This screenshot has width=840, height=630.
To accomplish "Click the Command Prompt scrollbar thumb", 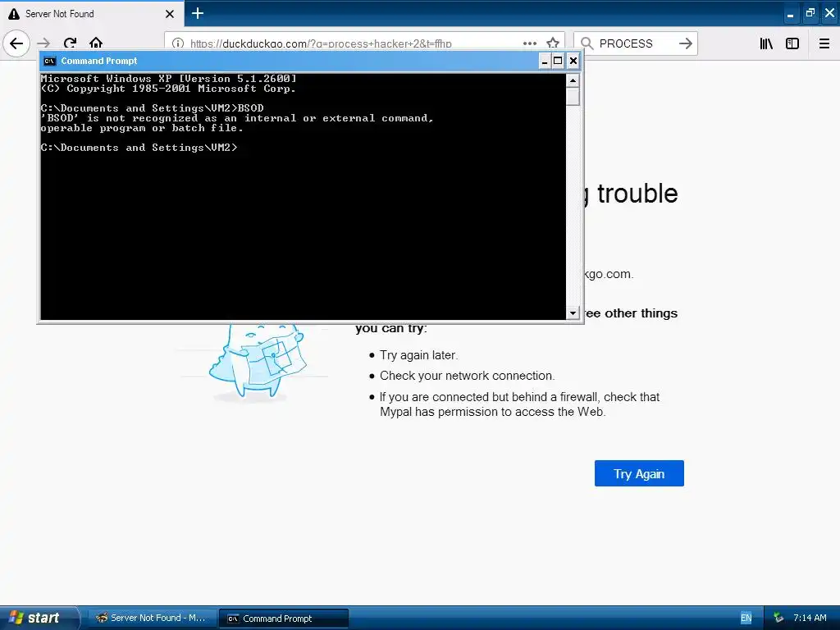I will (573, 97).
